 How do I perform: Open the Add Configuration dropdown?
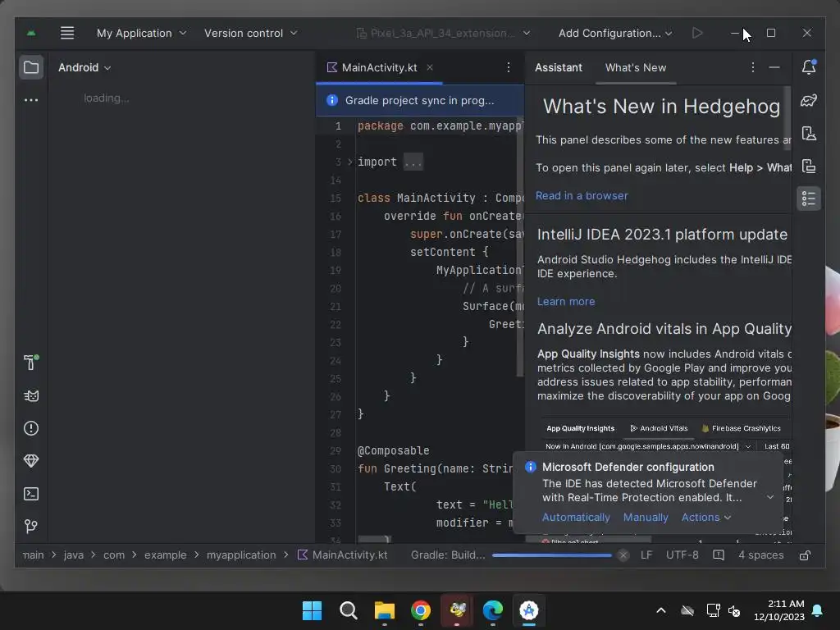tap(615, 33)
